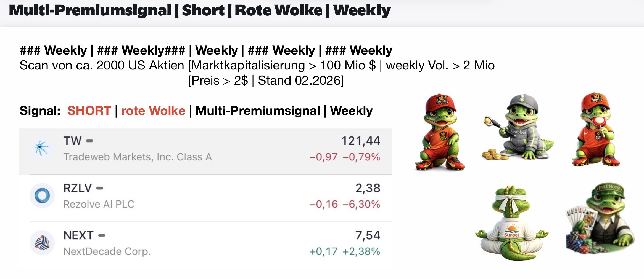Click the NEXT green change +2,38%
This screenshot has width=644, height=279.
click(x=361, y=251)
